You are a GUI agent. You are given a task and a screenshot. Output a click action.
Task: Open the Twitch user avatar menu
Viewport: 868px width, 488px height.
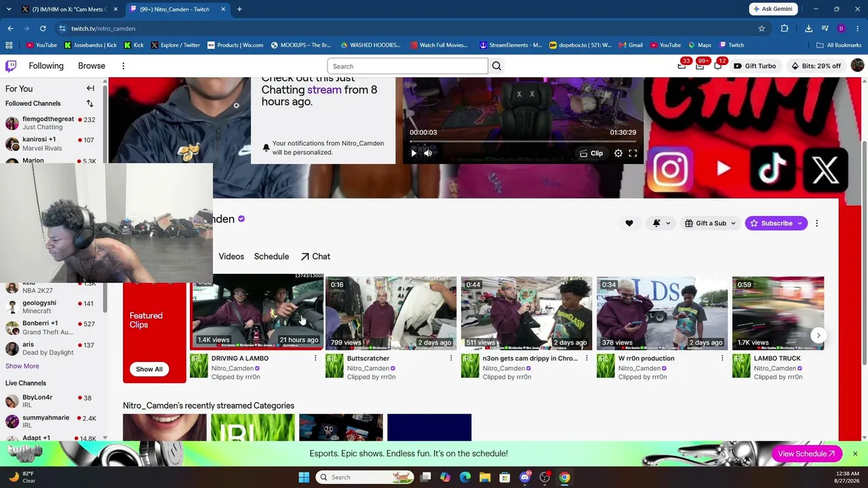[x=857, y=66]
